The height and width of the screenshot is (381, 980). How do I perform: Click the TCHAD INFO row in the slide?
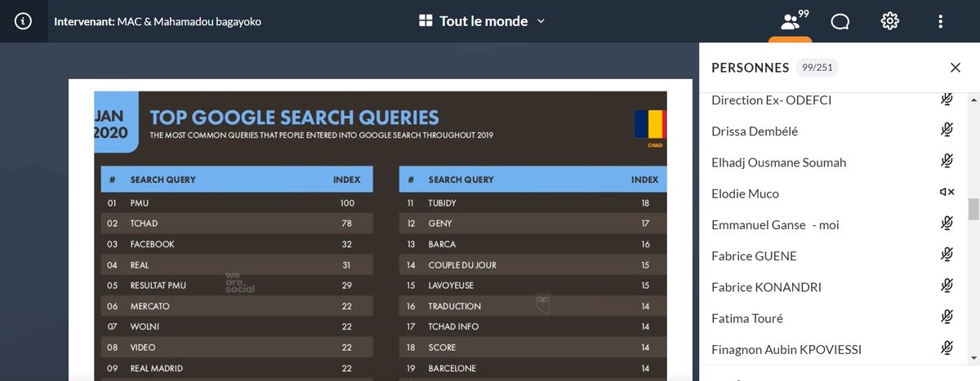tap(533, 326)
